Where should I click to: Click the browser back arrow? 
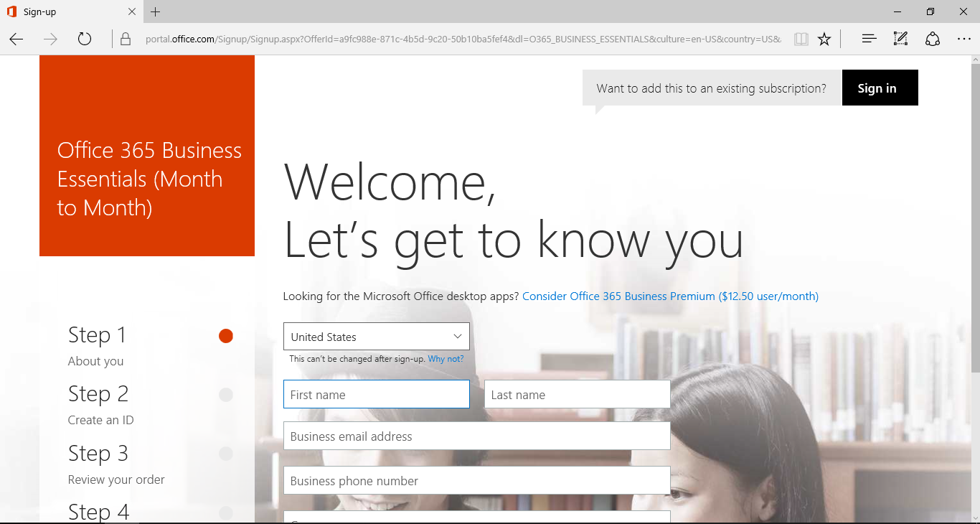click(x=17, y=39)
